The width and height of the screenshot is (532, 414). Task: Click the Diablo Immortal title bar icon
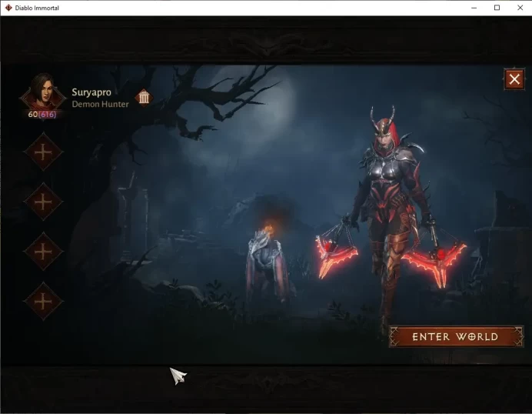(8, 8)
